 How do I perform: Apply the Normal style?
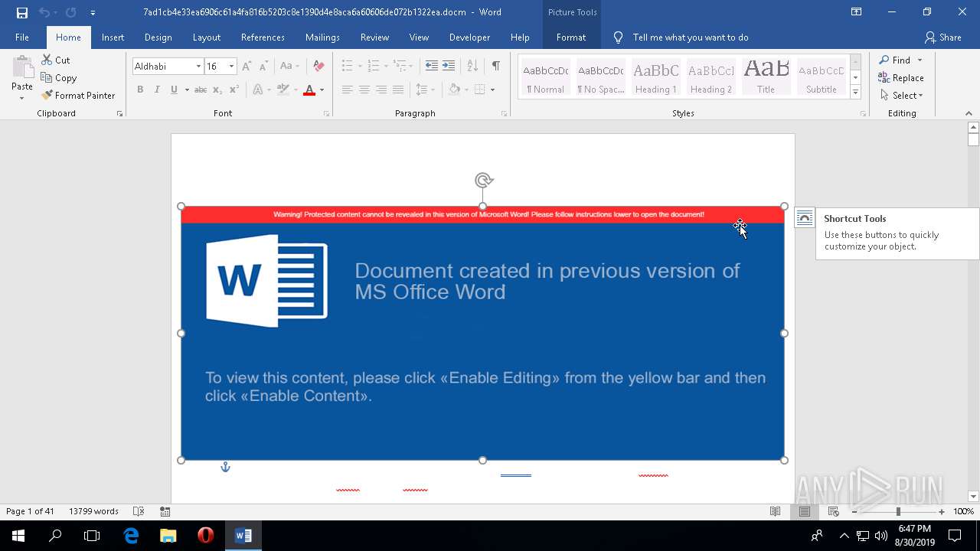pos(545,77)
